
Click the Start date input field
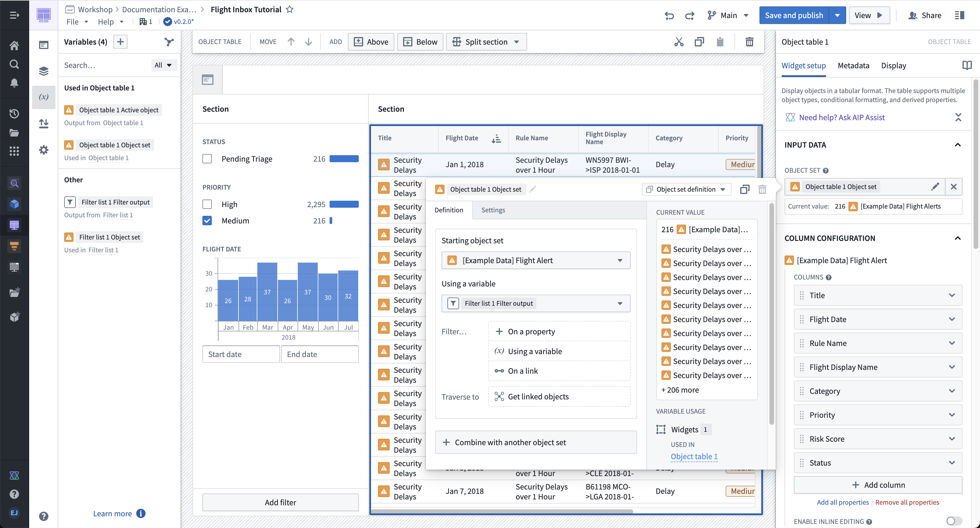click(x=241, y=354)
